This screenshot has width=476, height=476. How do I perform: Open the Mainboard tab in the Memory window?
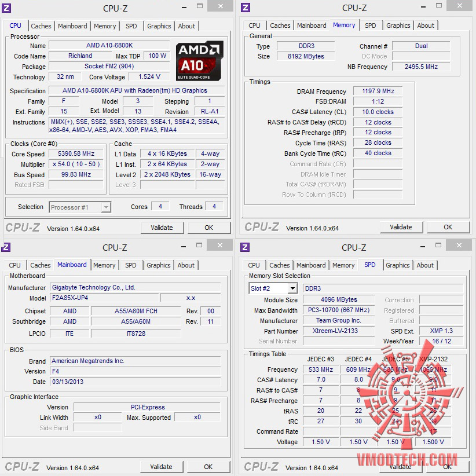[x=312, y=25]
